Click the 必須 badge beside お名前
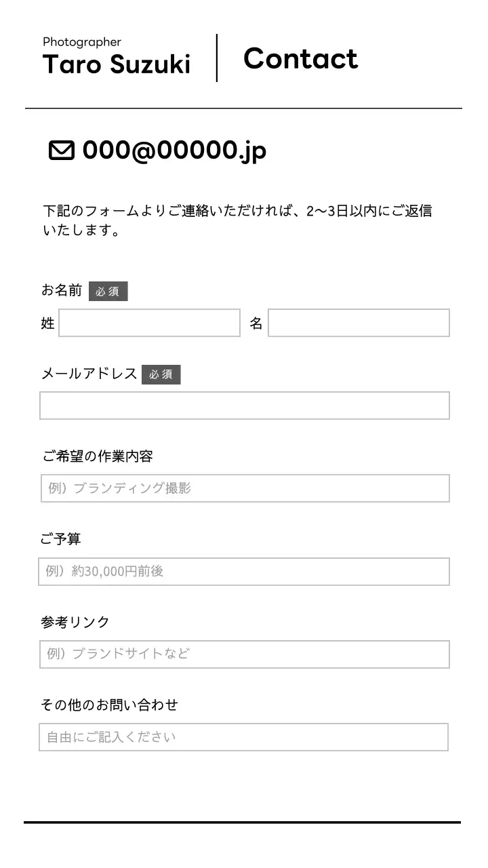The height and width of the screenshot is (868, 488). 108,292
